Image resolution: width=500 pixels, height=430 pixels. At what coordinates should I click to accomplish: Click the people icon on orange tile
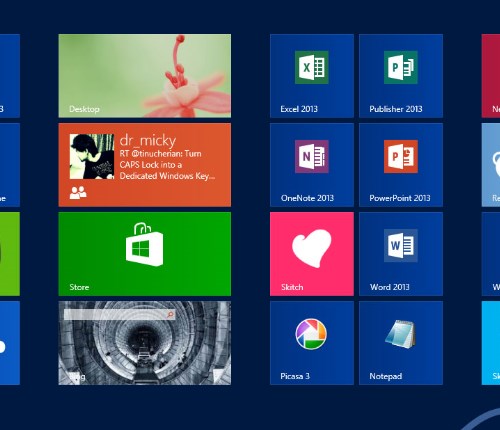pos(78,193)
